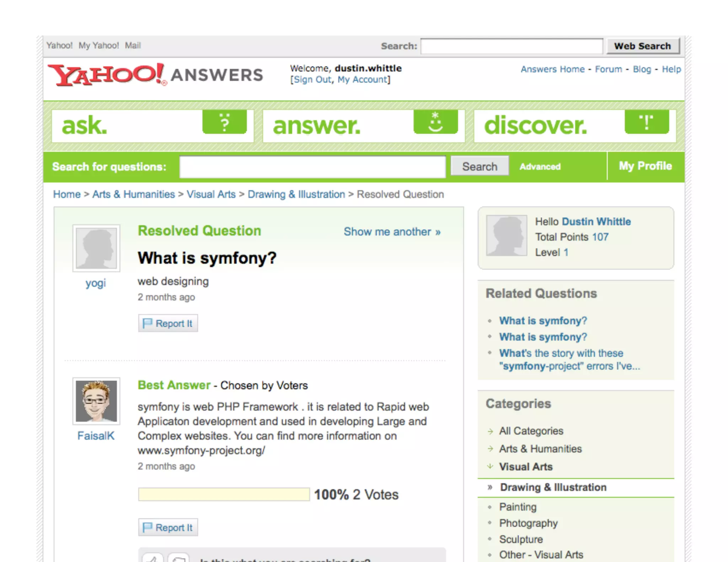The image size is (728, 562).
Task: Click the Yahoo! link in top bar
Action: (59, 45)
